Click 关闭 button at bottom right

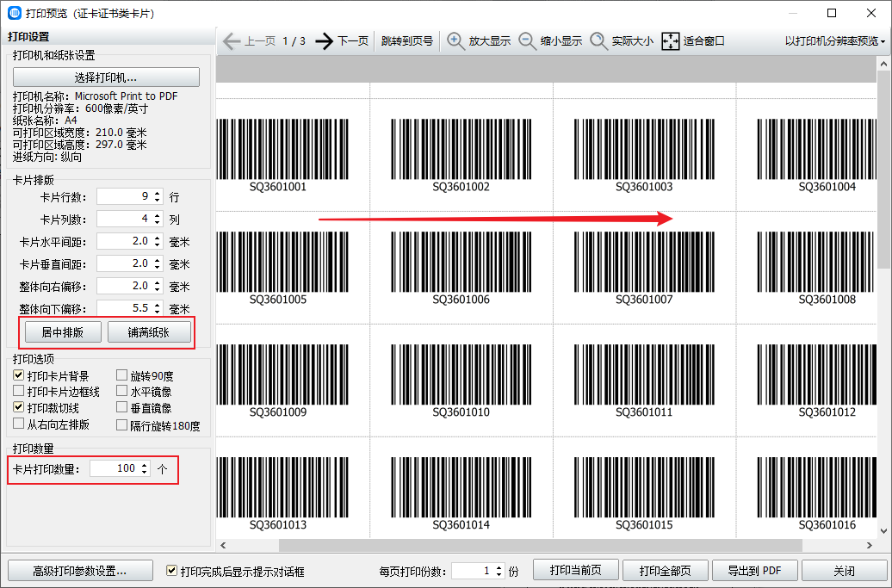pos(844,571)
